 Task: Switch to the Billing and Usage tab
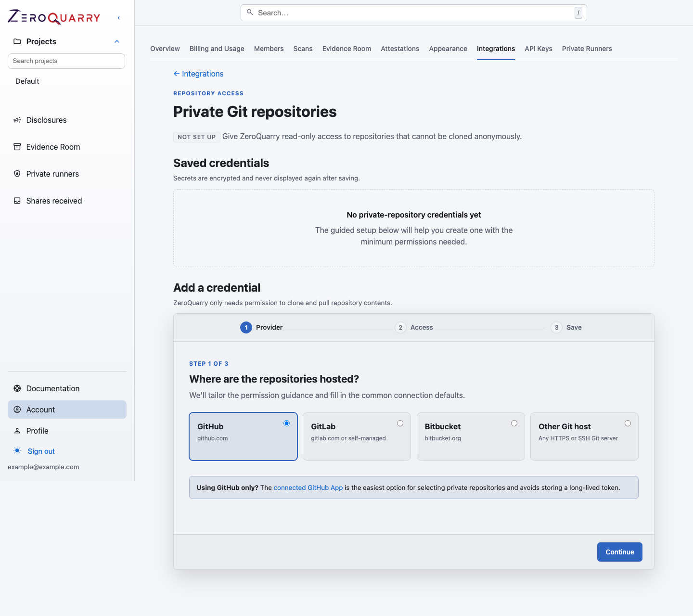217,49
